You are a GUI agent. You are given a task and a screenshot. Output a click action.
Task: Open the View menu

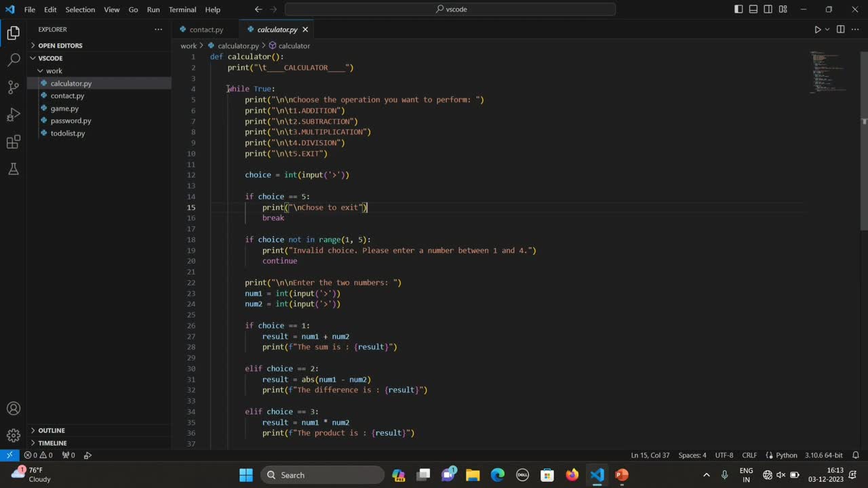tap(112, 9)
